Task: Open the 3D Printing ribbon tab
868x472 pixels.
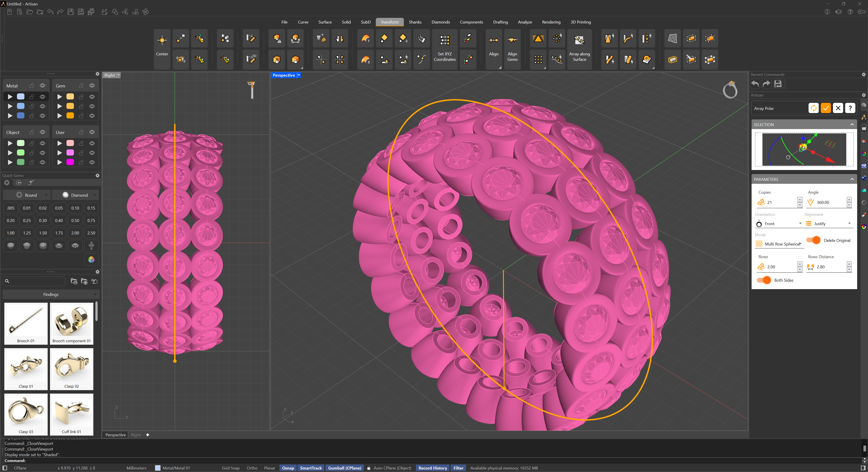Action: pos(580,22)
